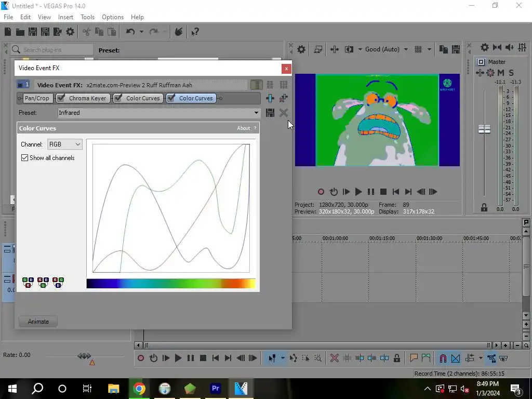The width and height of the screenshot is (532, 399).
Task: Expand the Split Screen View arrow
Action: pyautogui.click(x=360, y=49)
